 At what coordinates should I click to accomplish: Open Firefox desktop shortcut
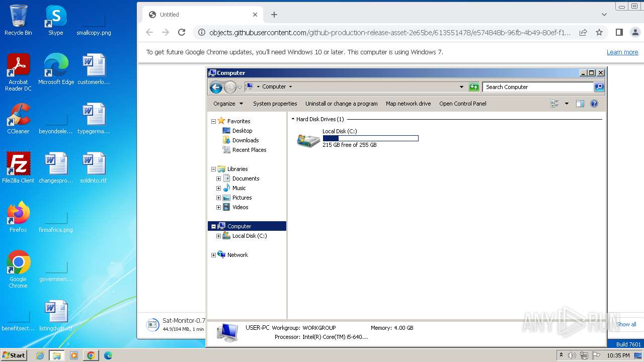pyautogui.click(x=18, y=217)
